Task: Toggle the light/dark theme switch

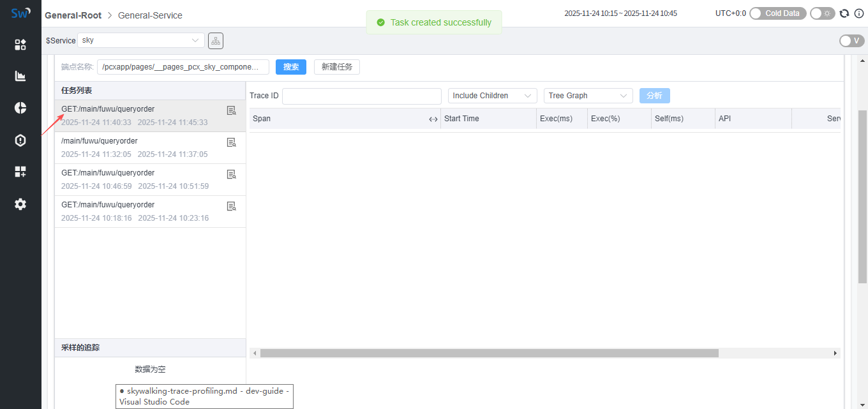Action: tap(822, 13)
